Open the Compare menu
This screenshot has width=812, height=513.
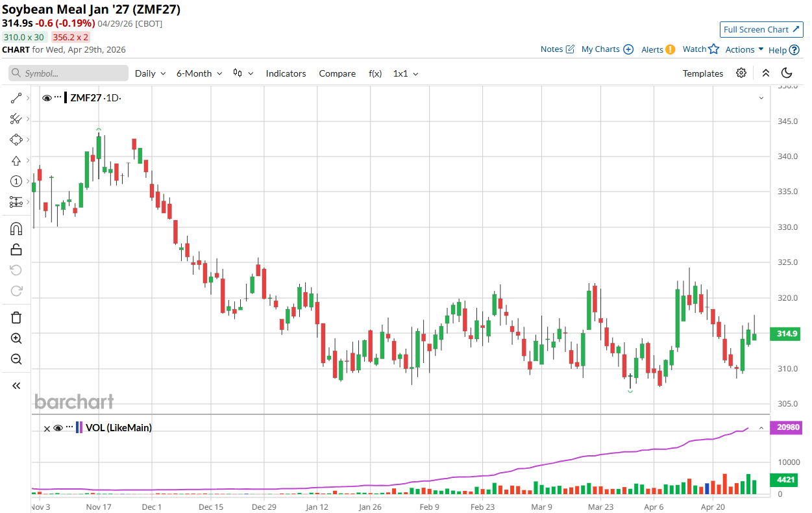click(337, 73)
